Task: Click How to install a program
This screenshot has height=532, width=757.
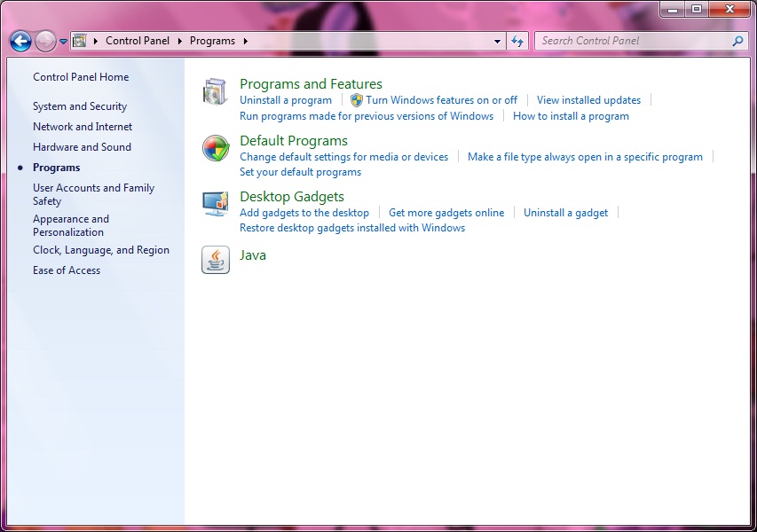Action: [x=571, y=116]
